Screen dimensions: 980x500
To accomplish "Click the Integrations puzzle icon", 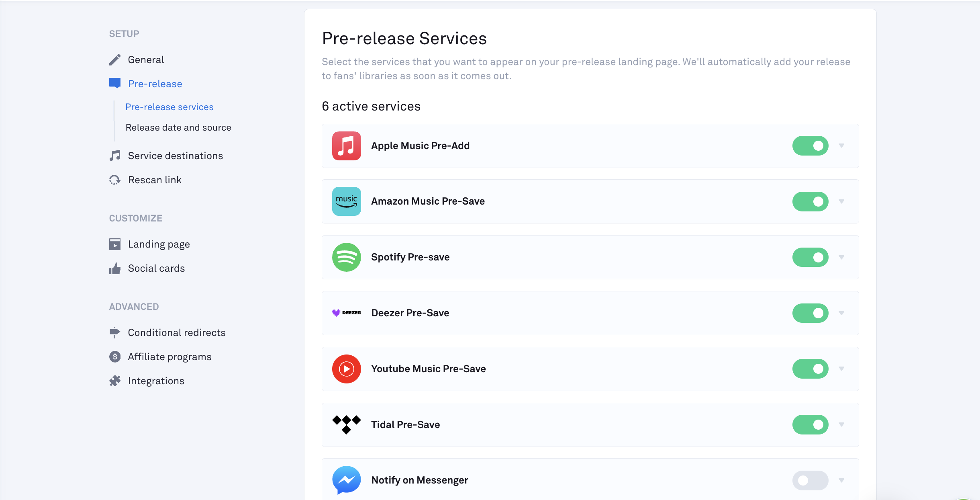I will click(x=115, y=380).
